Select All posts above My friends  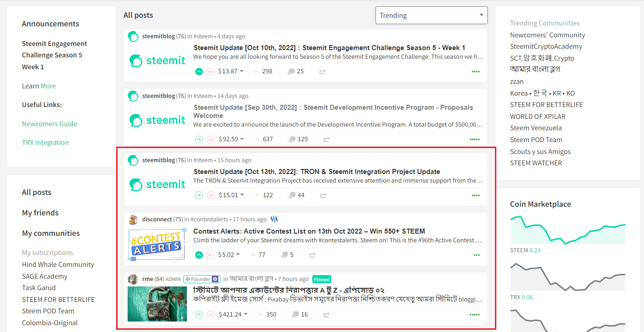pyautogui.click(x=37, y=193)
